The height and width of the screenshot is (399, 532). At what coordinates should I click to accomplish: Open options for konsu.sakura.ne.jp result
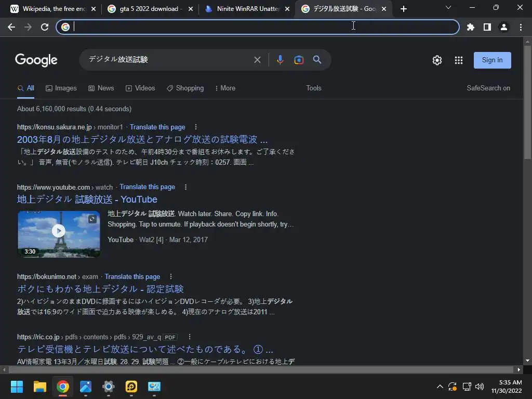click(196, 127)
